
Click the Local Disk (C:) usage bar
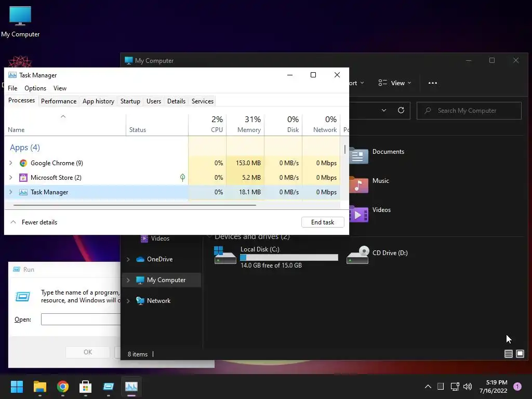tap(289, 258)
